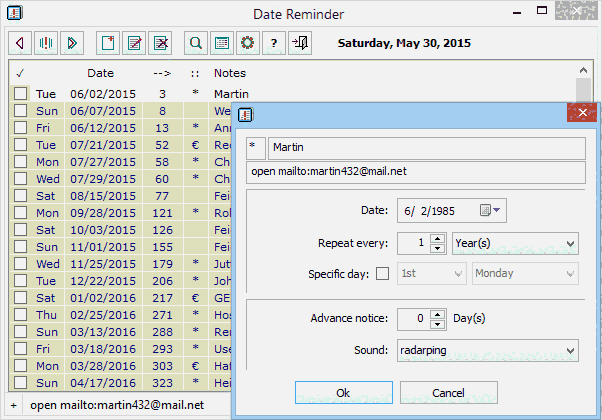Click the Notes column header

click(x=230, y=73)
